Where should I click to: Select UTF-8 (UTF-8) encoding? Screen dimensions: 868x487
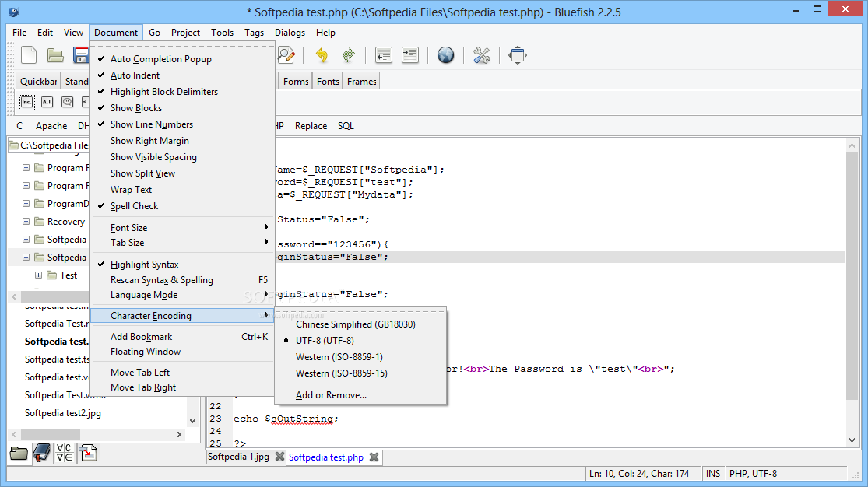coord(360,340)
